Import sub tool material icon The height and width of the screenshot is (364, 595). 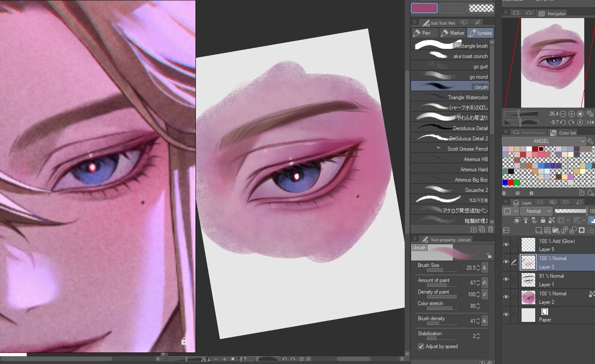(474, 229)
